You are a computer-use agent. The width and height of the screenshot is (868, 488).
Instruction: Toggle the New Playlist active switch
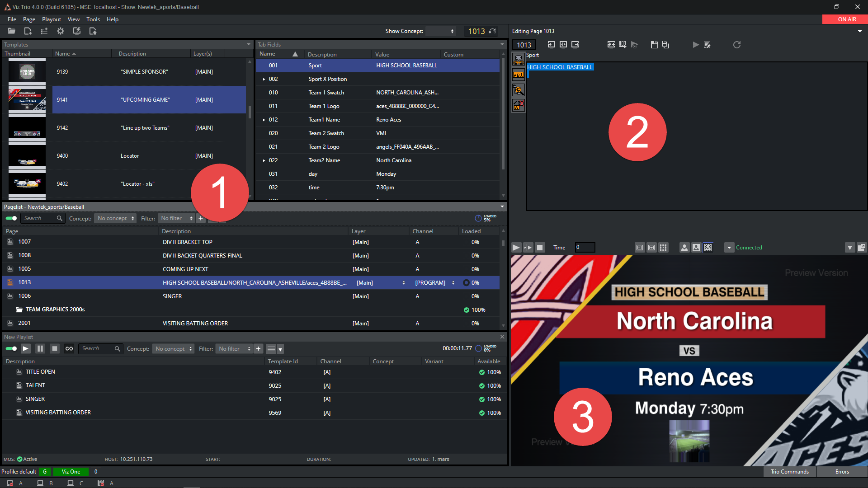11,349
